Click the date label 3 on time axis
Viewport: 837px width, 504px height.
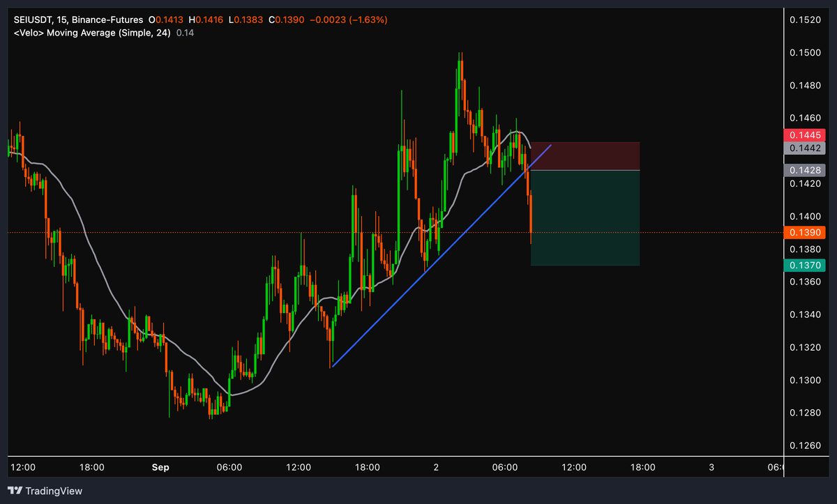pyautogui.click(x=711, y=467)
